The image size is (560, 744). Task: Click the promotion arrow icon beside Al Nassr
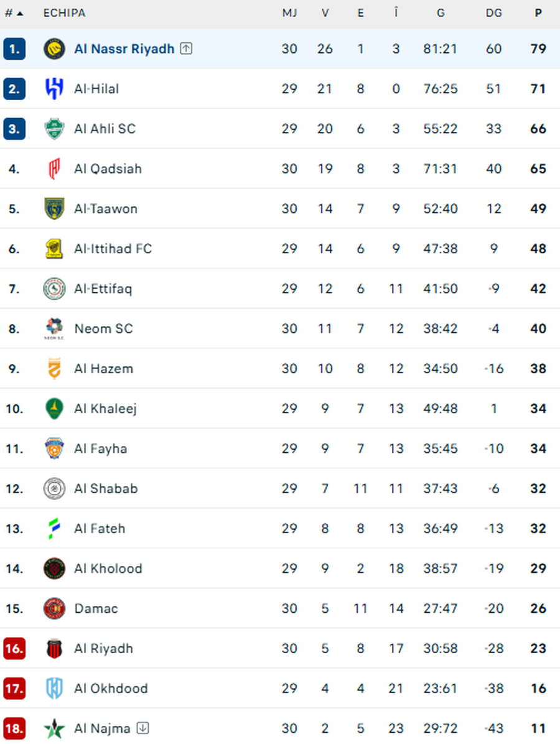coord(186,49)
